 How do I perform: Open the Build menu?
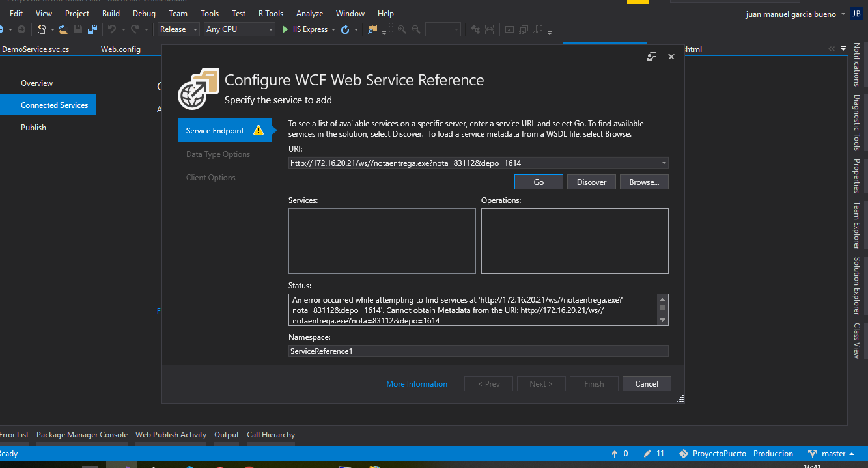click(111, 13)
